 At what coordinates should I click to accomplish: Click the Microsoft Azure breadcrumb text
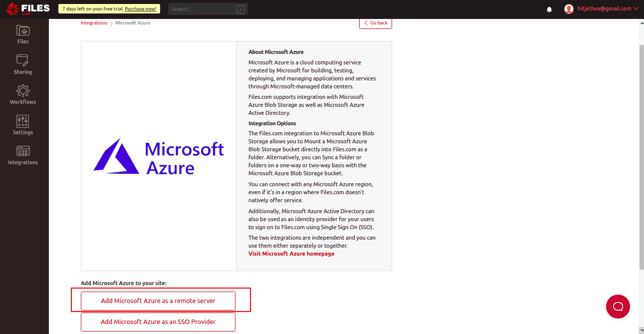pos(133,23)
